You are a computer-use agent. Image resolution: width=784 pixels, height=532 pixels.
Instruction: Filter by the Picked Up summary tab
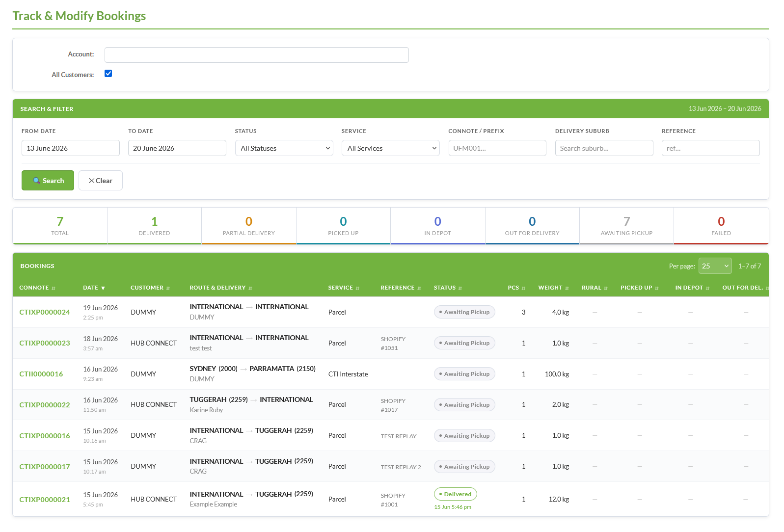(x=343, y=226)
